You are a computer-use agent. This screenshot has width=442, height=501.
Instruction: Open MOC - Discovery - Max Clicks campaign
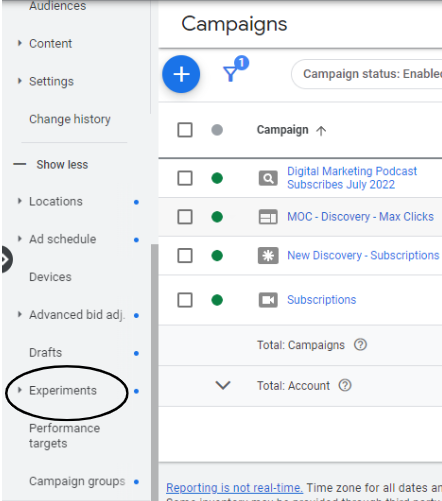pyautogui.click(x=360, y=217)
